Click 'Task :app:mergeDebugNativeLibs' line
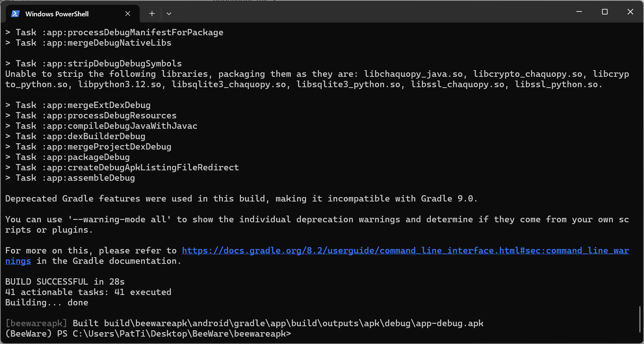This screenshot has width=644, height=344. tap(88, 43)
